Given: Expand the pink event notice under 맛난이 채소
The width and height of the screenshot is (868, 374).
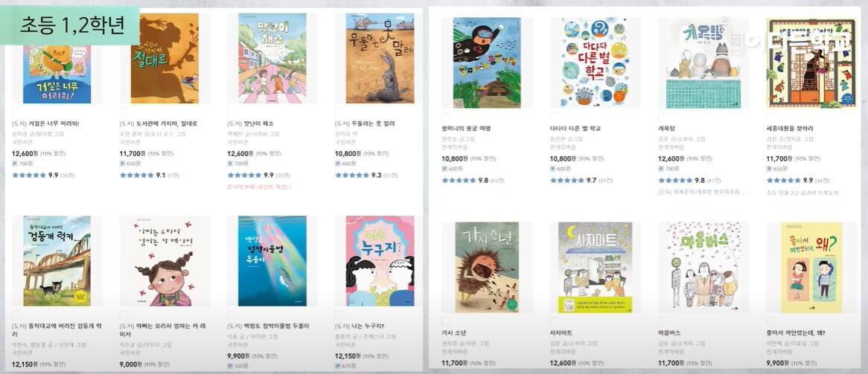Looking at the screenshot, I should click(x=259, y=187).
